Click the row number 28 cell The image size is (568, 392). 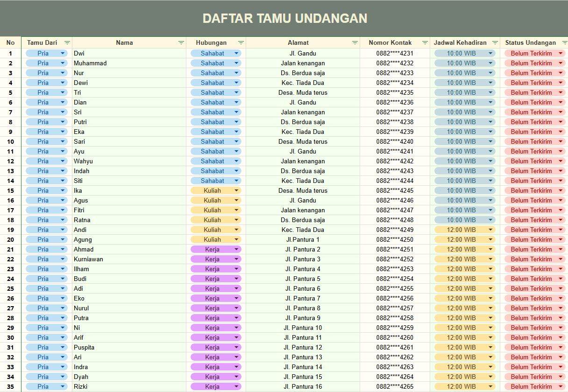point(10,318)
